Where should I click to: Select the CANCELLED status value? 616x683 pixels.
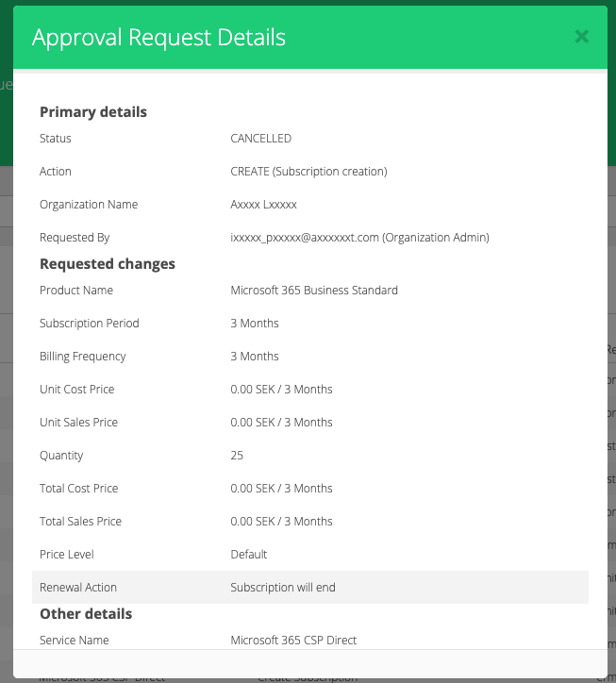(x=261, y=139)
